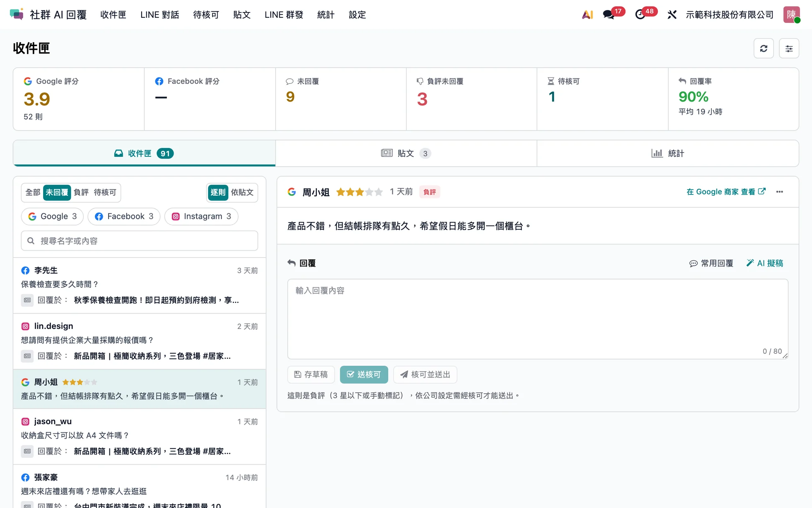Image resolution: width=812 pixels, height=508 pixels.
Task: Filter by Google channel chip
Action: [52, 216]
